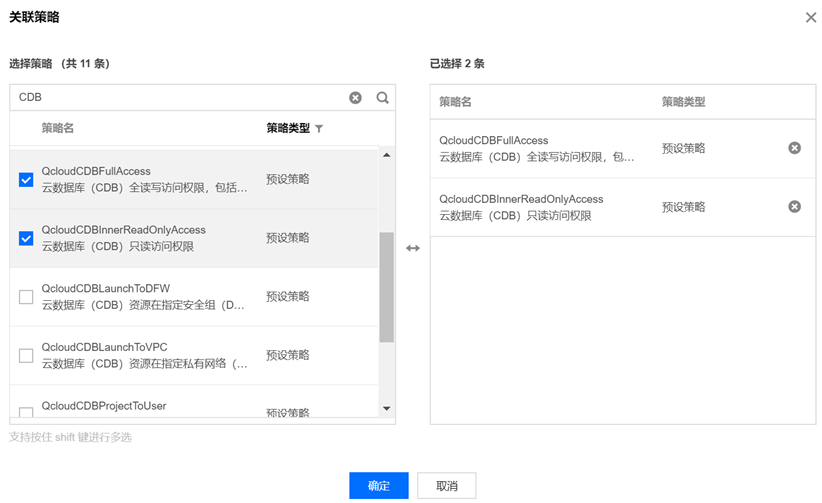Uncheck QcloudCDBInnerReadOnlyAccess policy checkbox
The width and height of the screenshot is (822, 503).
click(26, 239)
